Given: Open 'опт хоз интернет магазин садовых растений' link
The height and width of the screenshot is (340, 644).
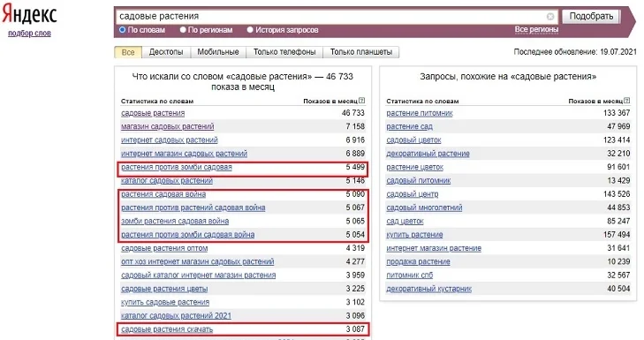Looking at the screenshot, I should click(x=198, y=262).
